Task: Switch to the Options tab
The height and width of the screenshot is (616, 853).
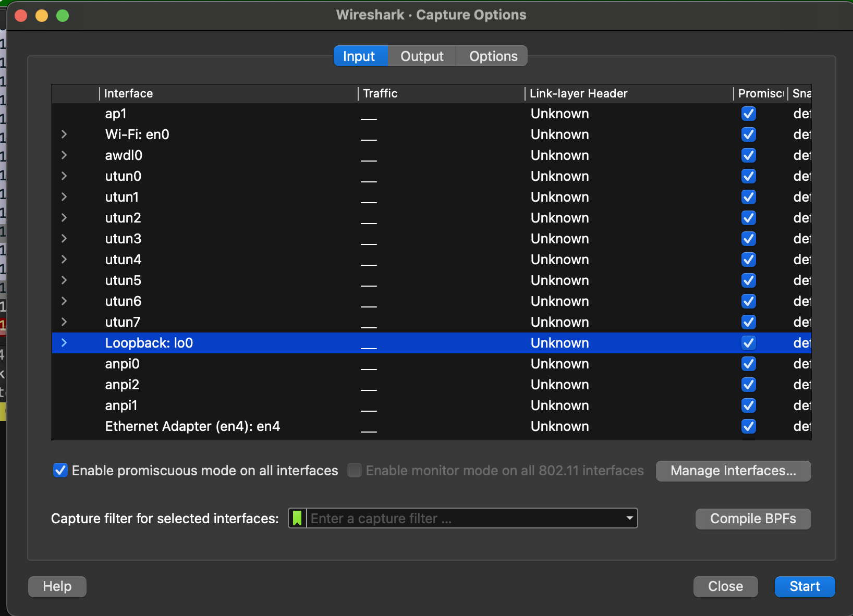Action: tap(493, 56)
